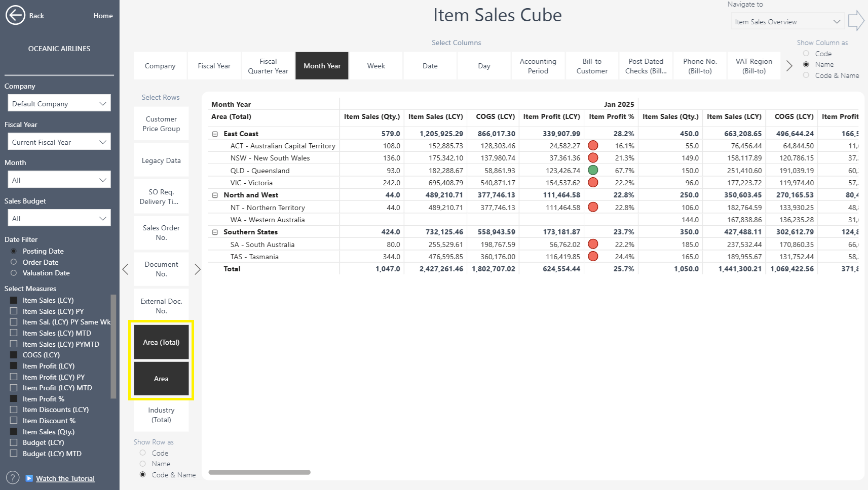
Task: Click the Back arrow circle icon
Action: point(15,15)
